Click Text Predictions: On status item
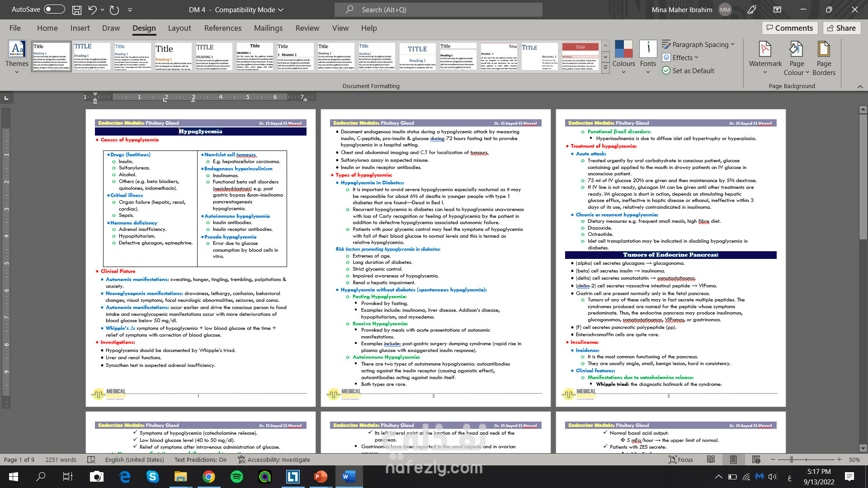 point(200,460)
